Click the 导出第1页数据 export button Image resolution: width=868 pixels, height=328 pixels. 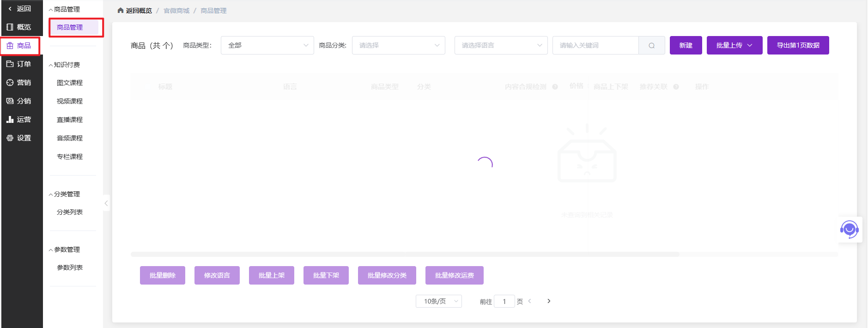coord(798,45)
